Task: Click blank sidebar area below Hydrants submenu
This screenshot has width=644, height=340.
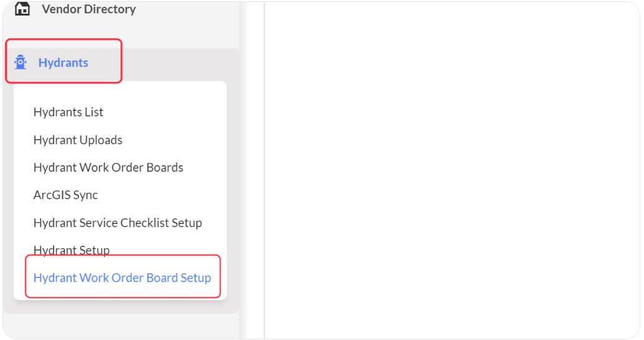Action: click(121, 326)
